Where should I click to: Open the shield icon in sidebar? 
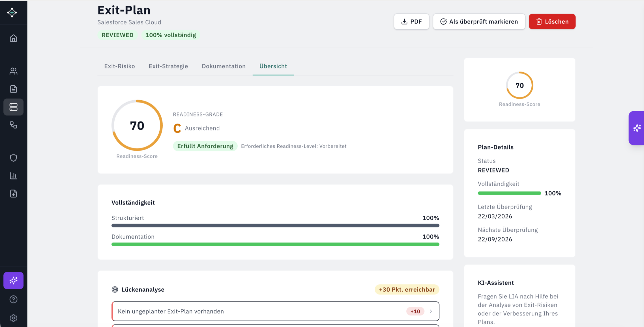pos(13,158)
